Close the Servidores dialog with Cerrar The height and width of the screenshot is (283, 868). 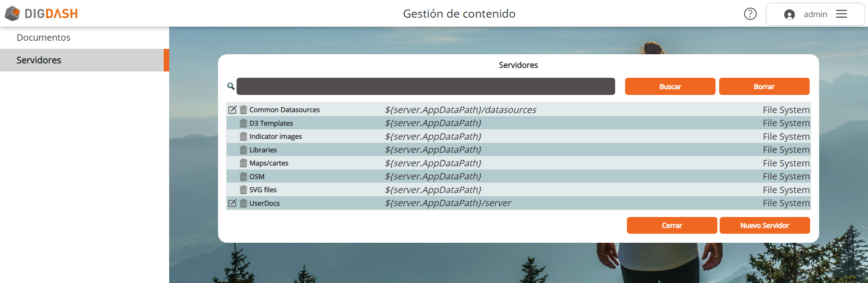point(672,225)
